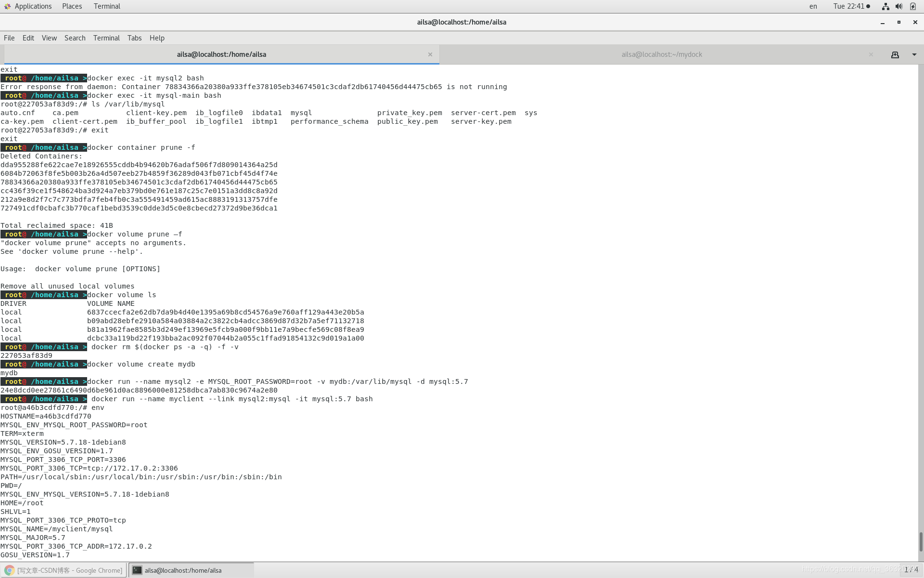Click the terminal vertical scrollbar thumb
This screenshot has width=924, height=578.
click(x=921, y=541)
